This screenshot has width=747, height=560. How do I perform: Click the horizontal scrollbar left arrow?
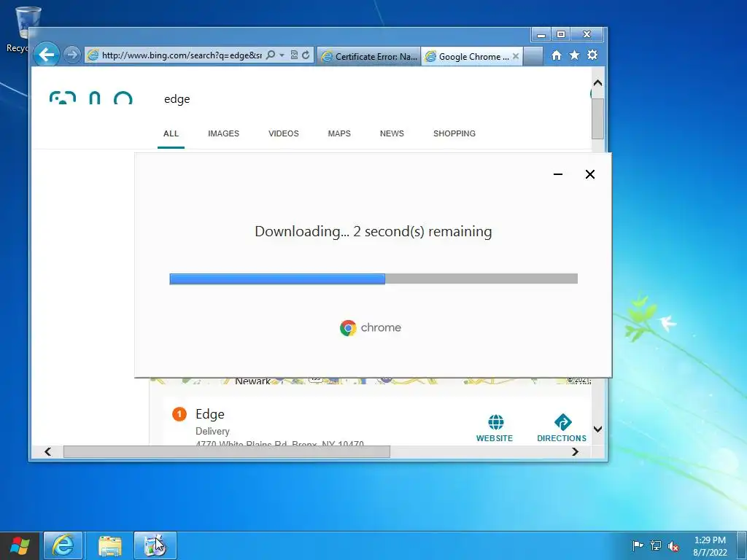(47, 451)
